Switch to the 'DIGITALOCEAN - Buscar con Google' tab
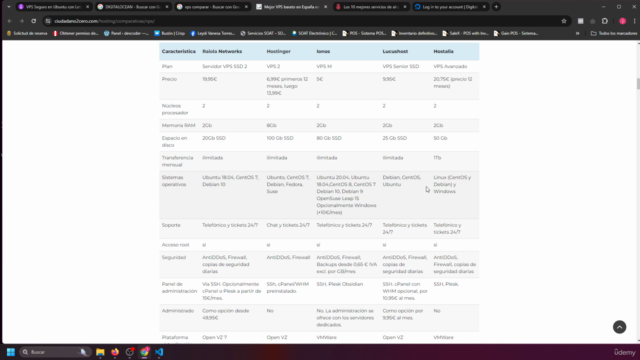 pos(133,7)
